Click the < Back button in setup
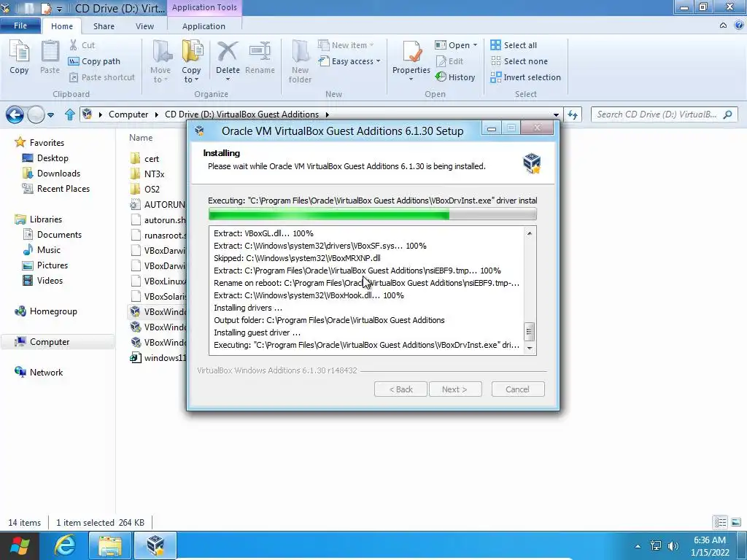747x560 pixels. (x=400, y=389)
